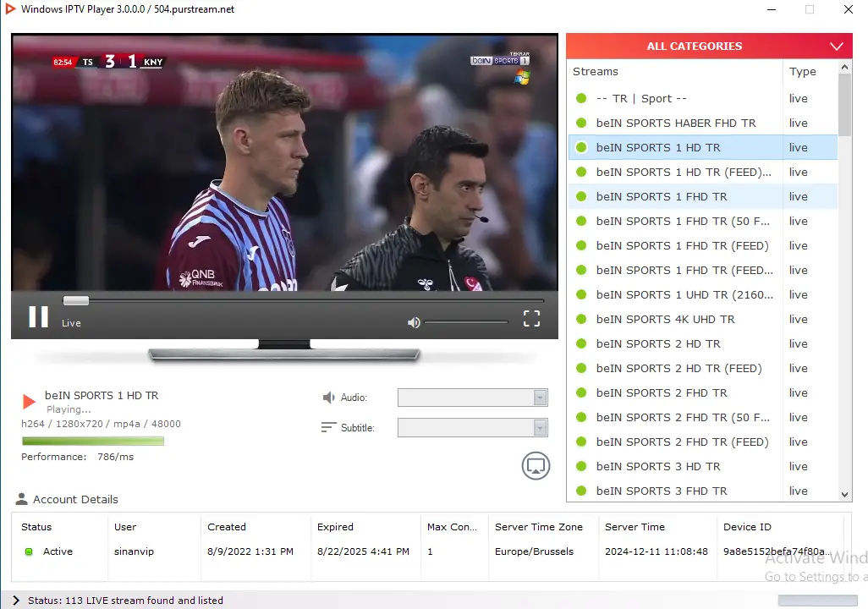This screenshot has width=868, height=609.
Task: Enter fullscreen mode in the video player
Action: (x=531, y=318)
